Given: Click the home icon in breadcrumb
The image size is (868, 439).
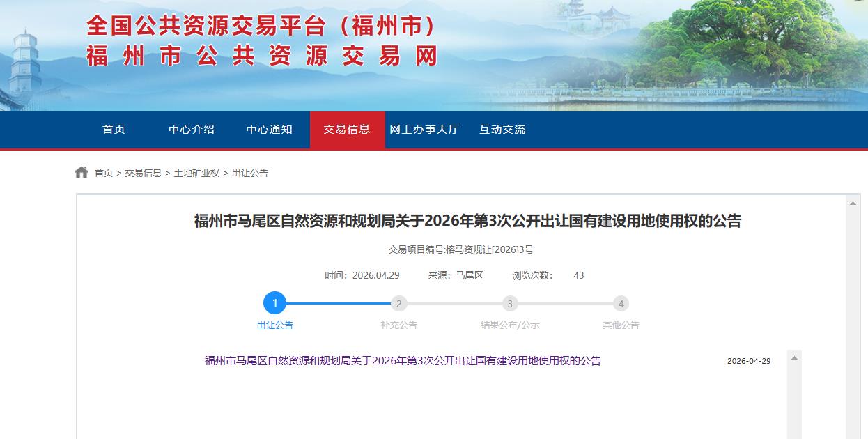Looking at the screenshot, I should pyautogui.click(x=82, y=172).
